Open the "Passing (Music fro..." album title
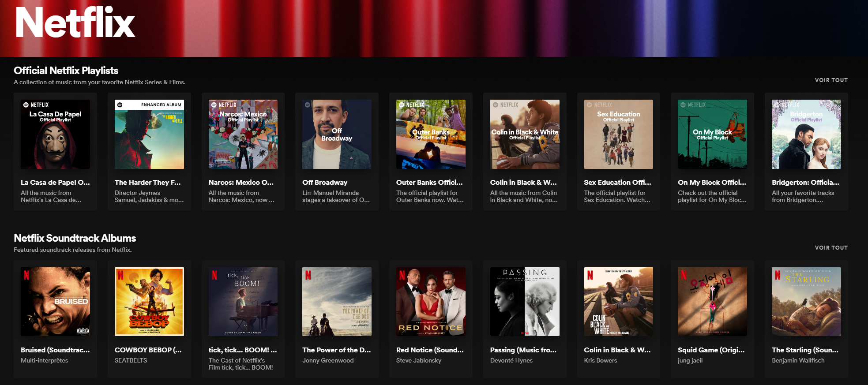This screenshot has height=385, width=868. click(x=523, y=350)
